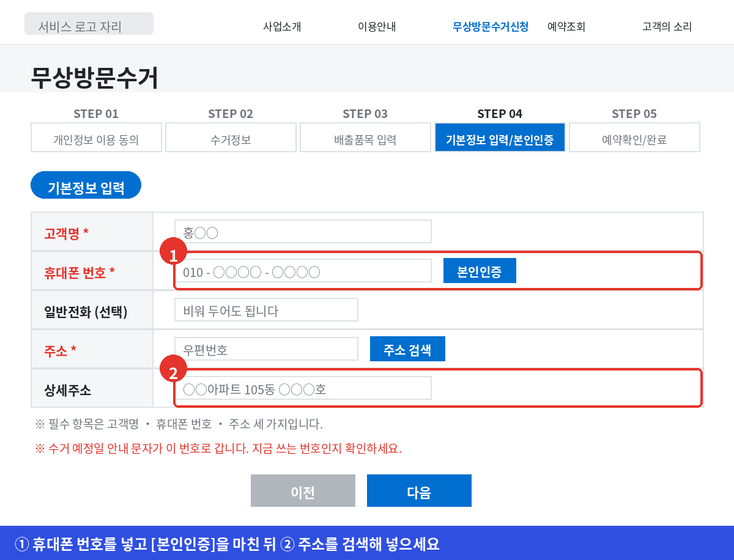
Task: Open the 이용안내 menu
Action: [x=377, y=27]
